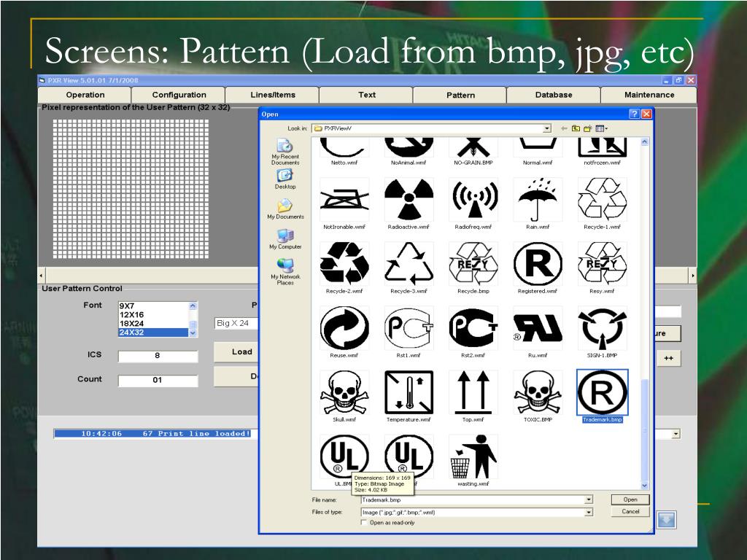This screenshot has height=560, width=747.
Task: Select the Recycle.bmp file
Action: point(473,268)
